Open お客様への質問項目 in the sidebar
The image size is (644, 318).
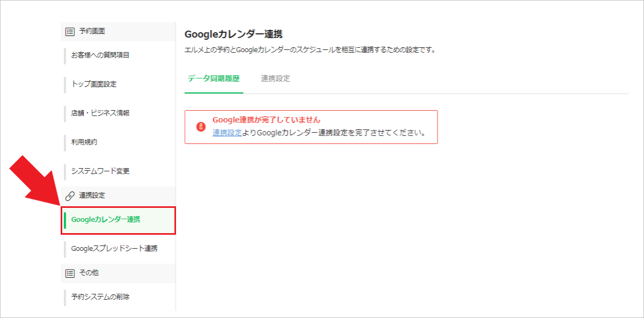tap(100, 55)
